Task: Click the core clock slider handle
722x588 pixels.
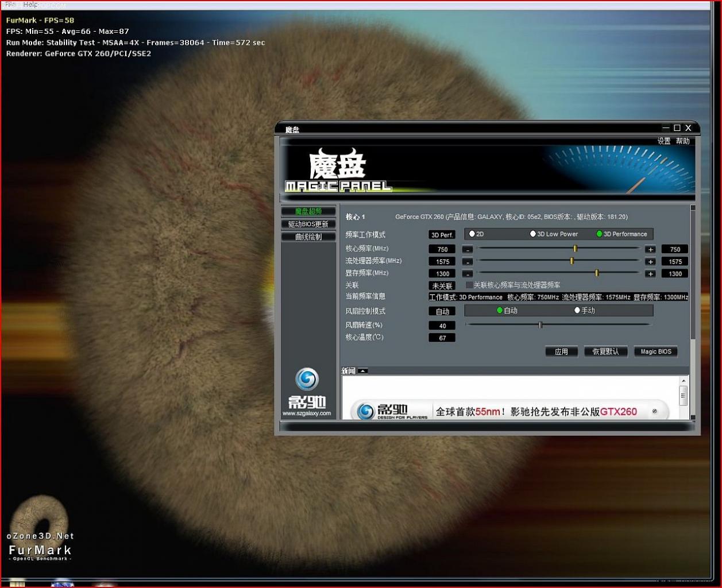Action: (x=575, y=249)
